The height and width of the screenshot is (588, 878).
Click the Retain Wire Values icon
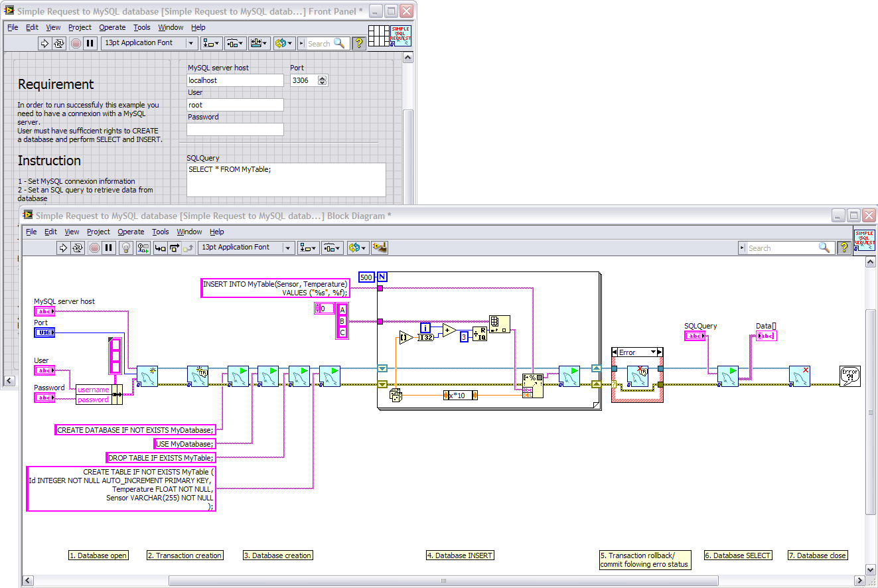[x=143, y=248]
